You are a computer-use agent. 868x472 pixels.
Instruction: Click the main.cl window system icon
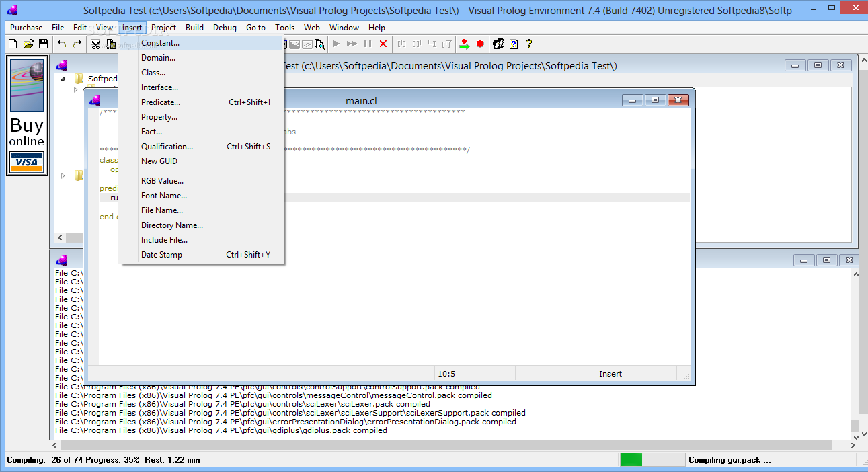pos(95,100)
